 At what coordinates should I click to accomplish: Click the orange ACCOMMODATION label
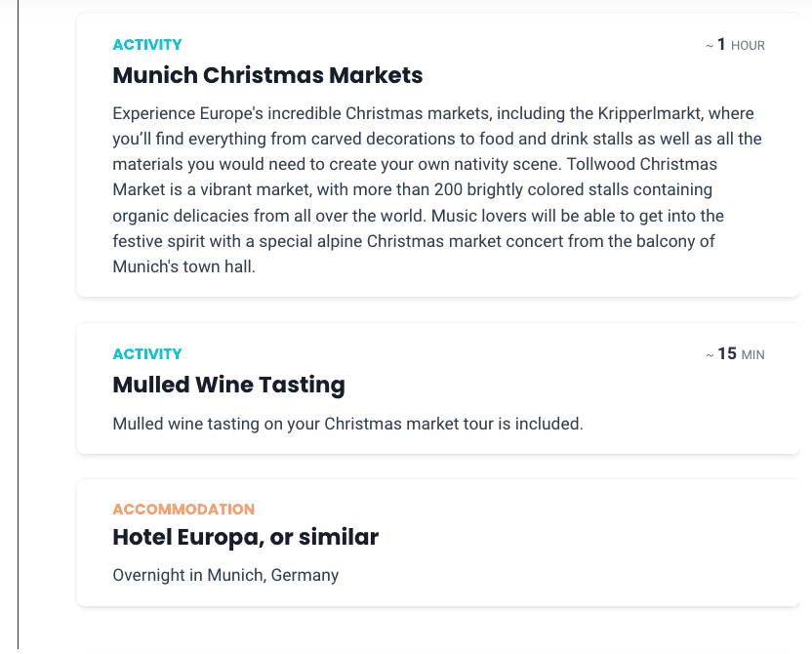[183, 509]
